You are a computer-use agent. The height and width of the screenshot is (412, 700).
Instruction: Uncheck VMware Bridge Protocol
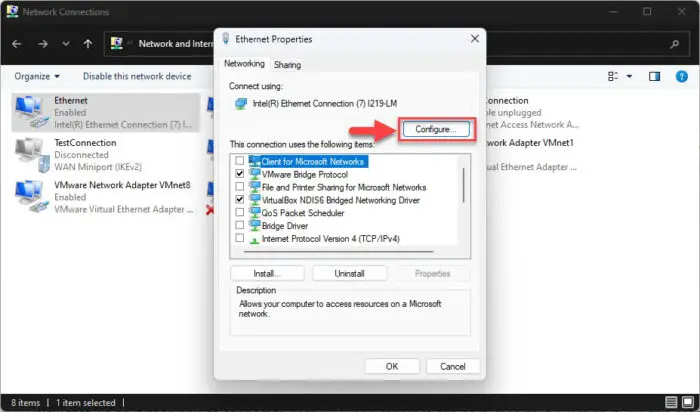coord(240,173)
